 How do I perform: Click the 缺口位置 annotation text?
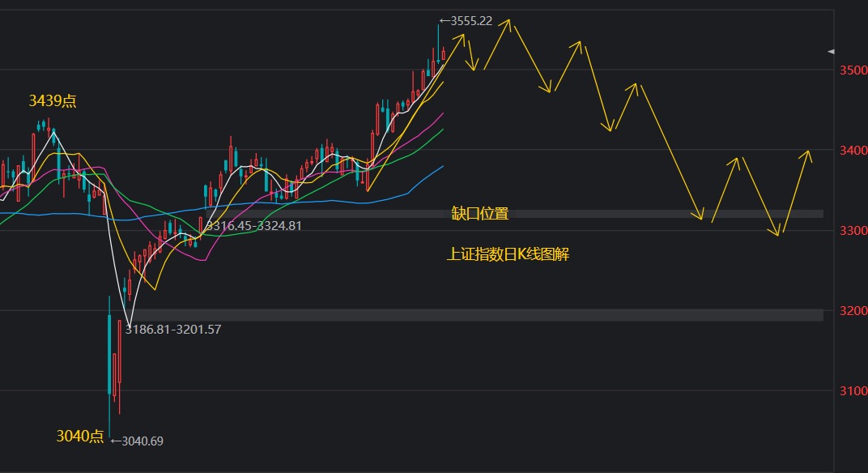pos(480,214)
